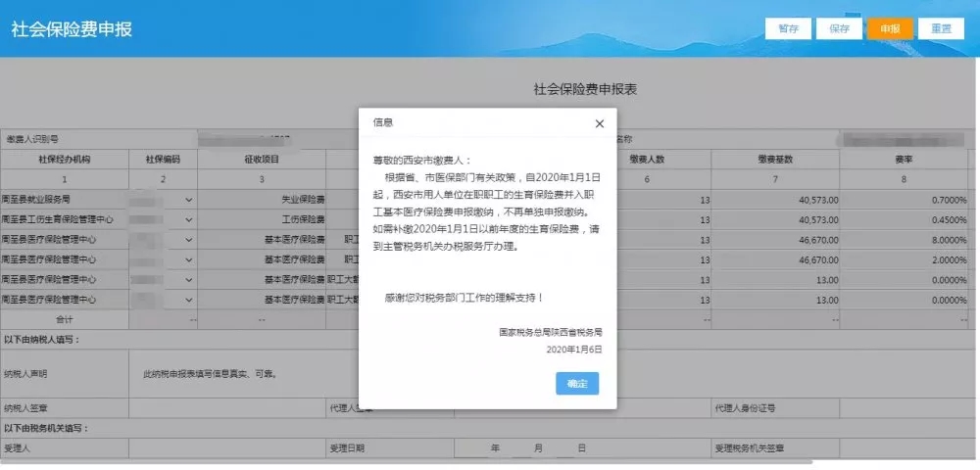This screenshot has height=470, width=980.
Task: Expand 社保编码 dropdown in the 2.0000% rate row
Action: click(189, 259)
